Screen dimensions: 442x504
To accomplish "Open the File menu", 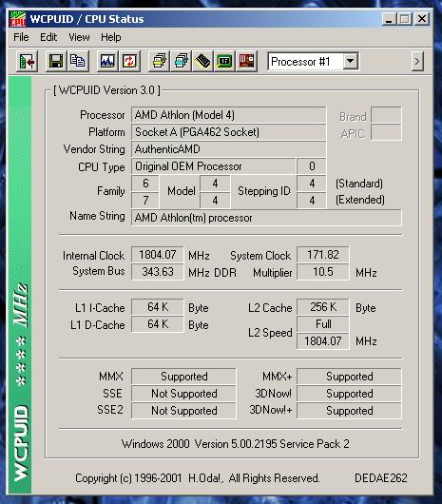I will [21, 37].
